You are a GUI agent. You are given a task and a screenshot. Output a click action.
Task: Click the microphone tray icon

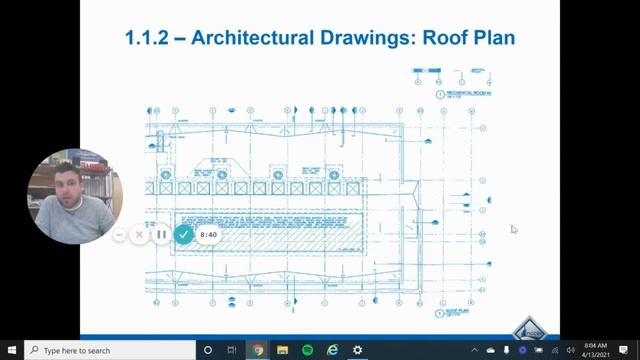pyautogui.click(x=507, y=350)
